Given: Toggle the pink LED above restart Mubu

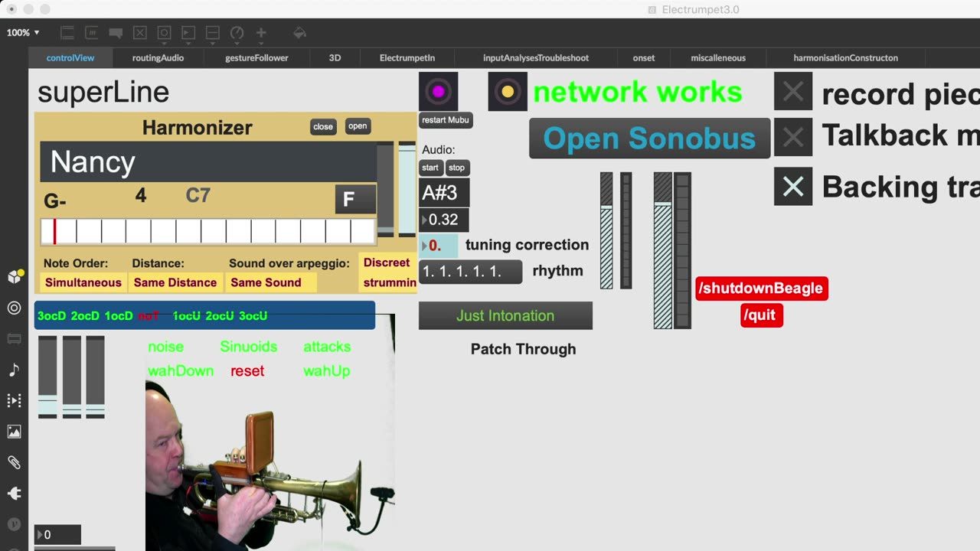Looking at the screenshot, I should tap(438, 91).
